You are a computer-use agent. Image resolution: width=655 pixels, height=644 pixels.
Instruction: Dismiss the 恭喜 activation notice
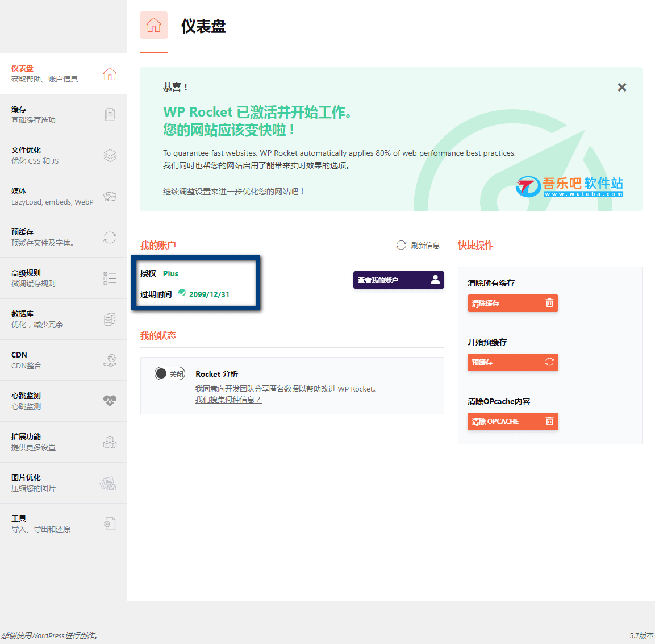pos(622,88)
